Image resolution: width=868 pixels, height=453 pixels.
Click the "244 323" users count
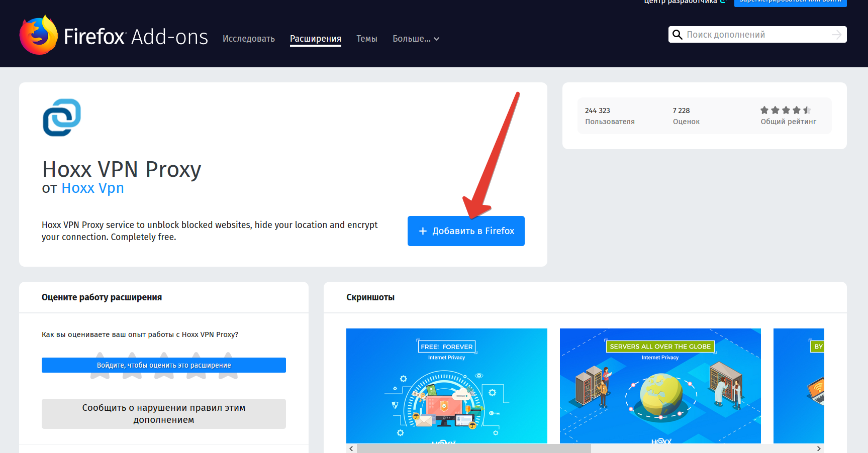(x=598, y=110)
